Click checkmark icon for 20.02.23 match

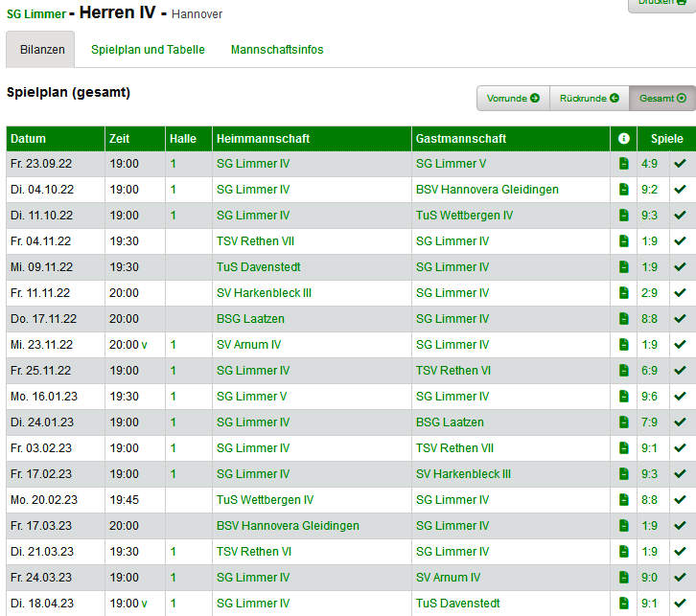tap(680, 500)
